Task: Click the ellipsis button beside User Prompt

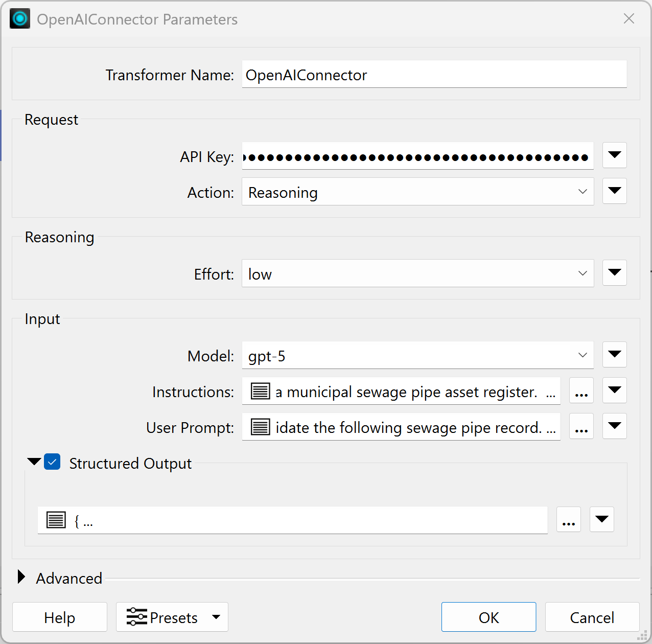Action: point(581,426)
